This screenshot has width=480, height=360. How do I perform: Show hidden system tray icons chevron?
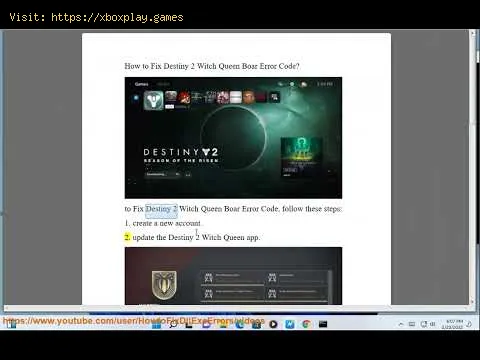(401, 324)
